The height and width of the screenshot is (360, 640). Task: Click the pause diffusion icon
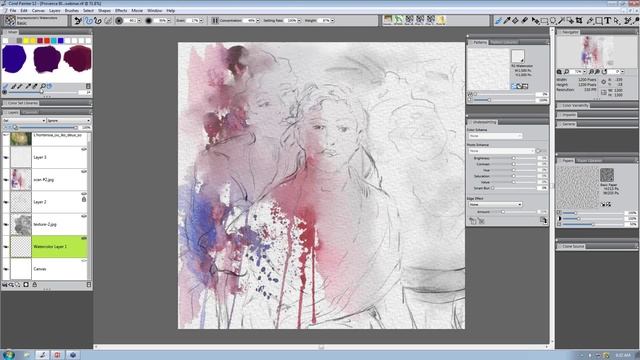pyautogui.click(x=215, y=20)
